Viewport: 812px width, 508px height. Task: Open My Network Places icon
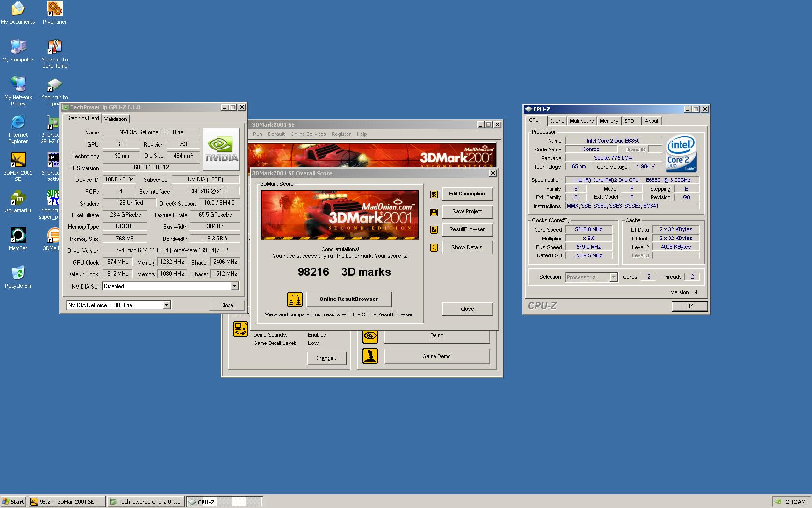18,91
